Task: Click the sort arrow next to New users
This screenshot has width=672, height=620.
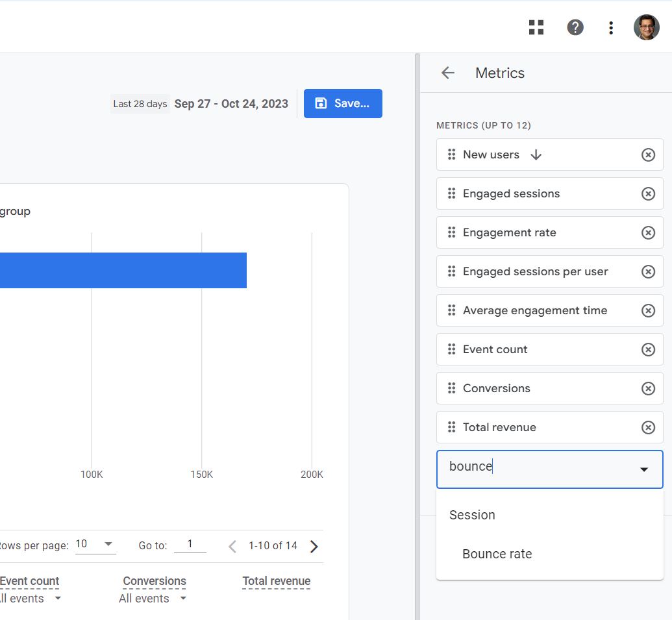Action: pos(536,155)
